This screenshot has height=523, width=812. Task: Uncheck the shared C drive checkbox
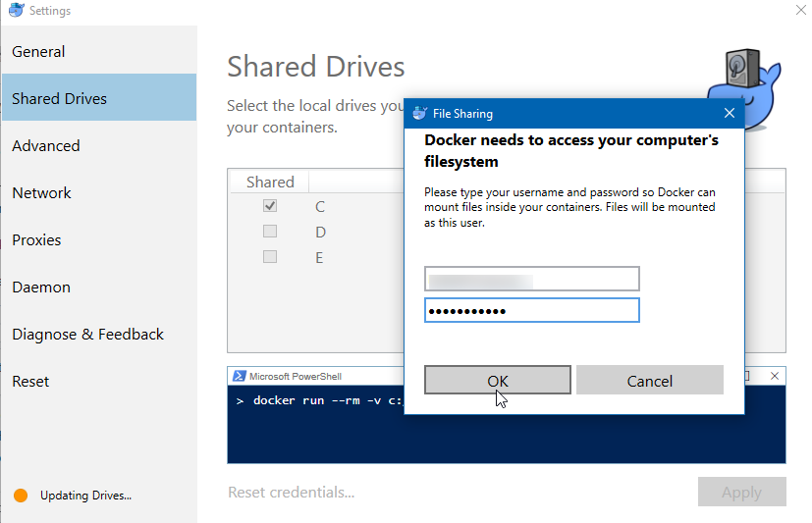270,205
